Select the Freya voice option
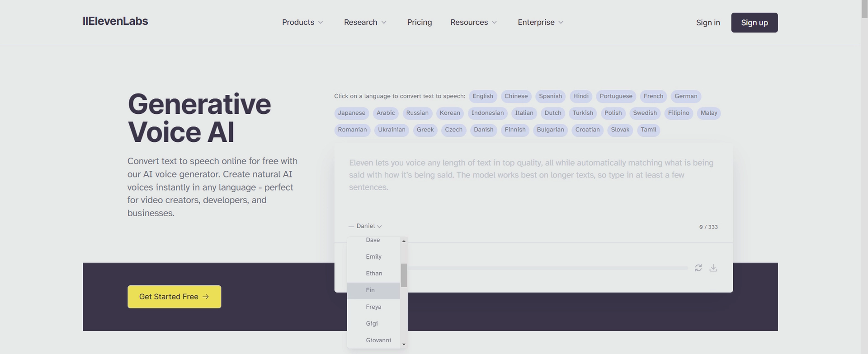Viewport: 868px width, 354px height. (373, 307)
